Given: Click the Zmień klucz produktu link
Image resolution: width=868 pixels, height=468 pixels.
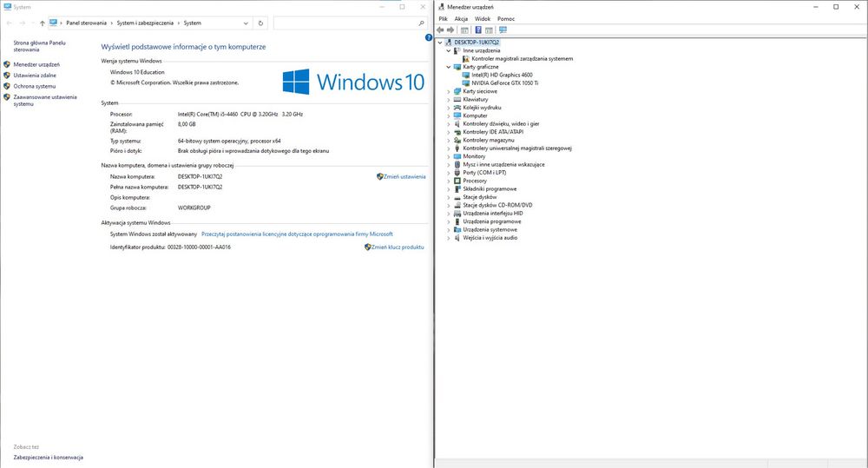Looking at the screenshot, I should (398, 247).
